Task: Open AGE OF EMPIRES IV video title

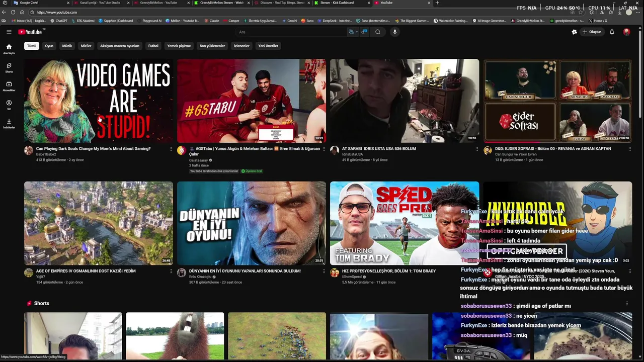Action: [x=86, y=271]
